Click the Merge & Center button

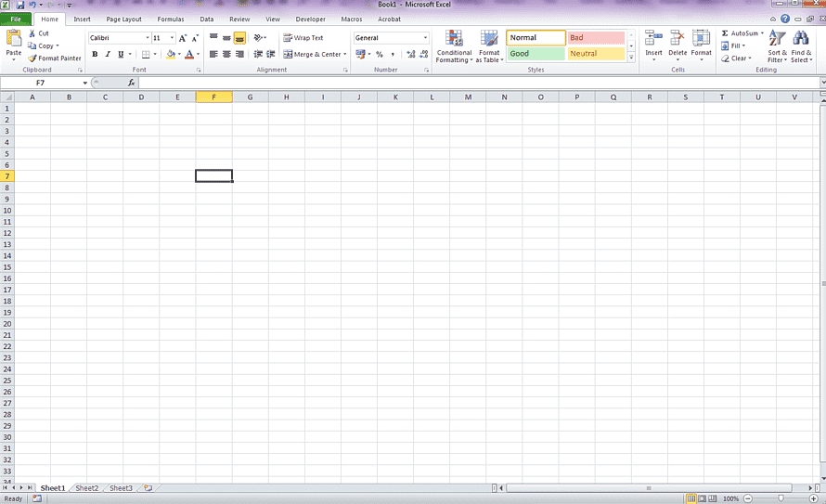(x=314, y=55)
